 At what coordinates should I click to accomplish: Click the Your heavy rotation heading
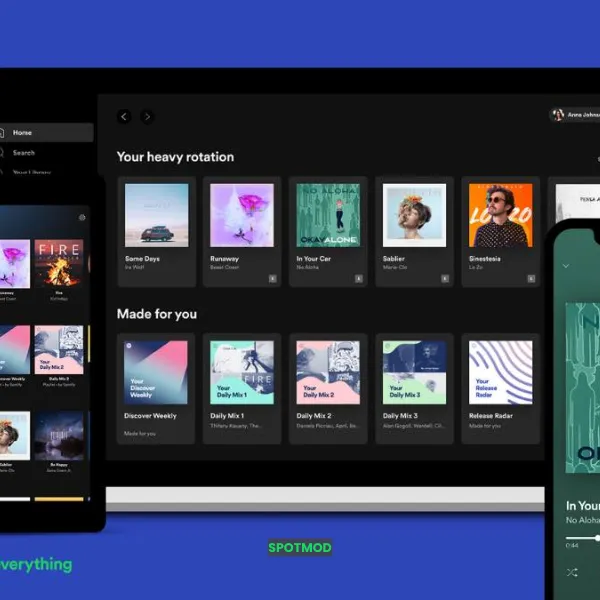pyautogui.click(x=175, y=157)
